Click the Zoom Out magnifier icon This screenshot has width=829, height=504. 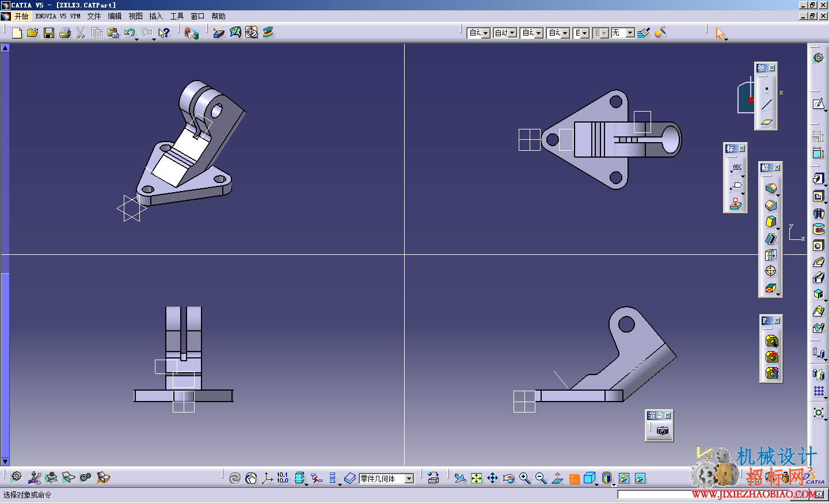tap(541, 478)
